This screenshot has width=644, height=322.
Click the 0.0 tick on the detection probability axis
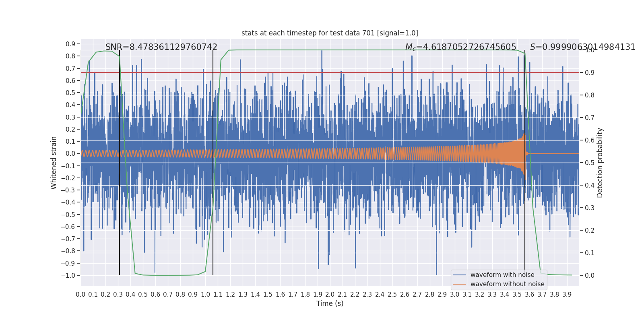tap(590, 276)
